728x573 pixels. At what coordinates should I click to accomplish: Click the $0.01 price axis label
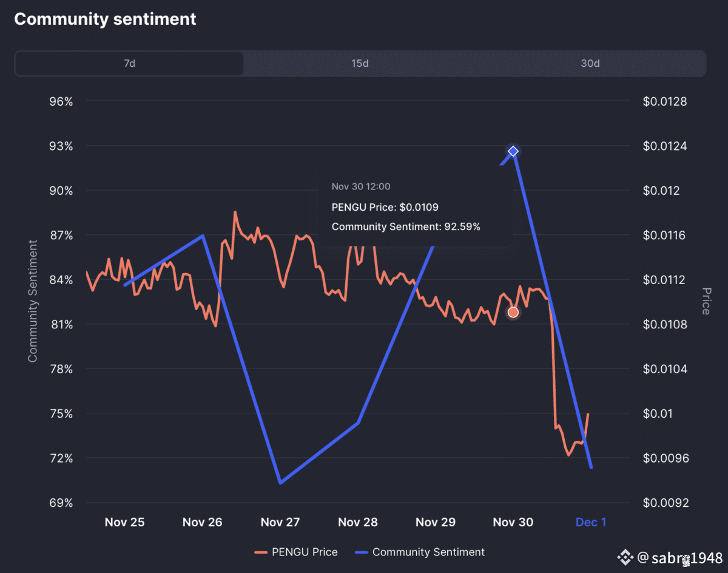(x=658, y=414)
